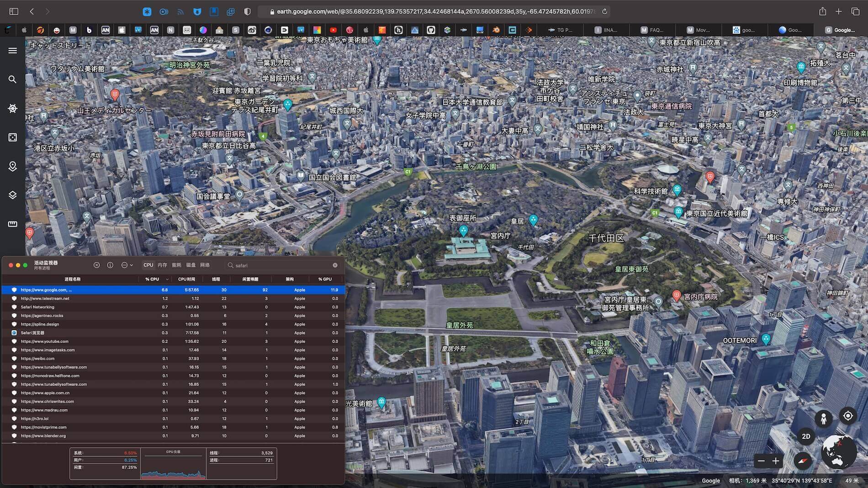Screen dimensions: 868x488
Task: Activate the Pegman street view button
Action: [823, 419]
